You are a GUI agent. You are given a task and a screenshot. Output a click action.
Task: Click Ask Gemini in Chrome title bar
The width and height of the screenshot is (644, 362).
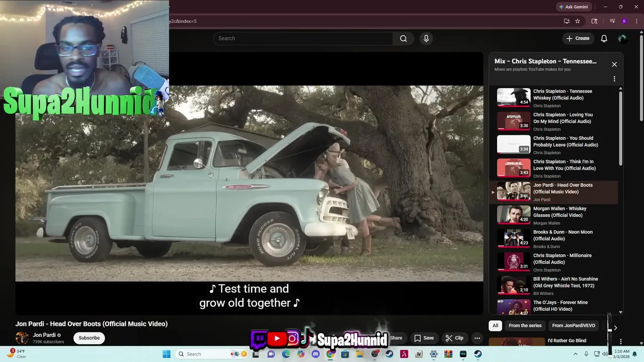coord(573,7)
